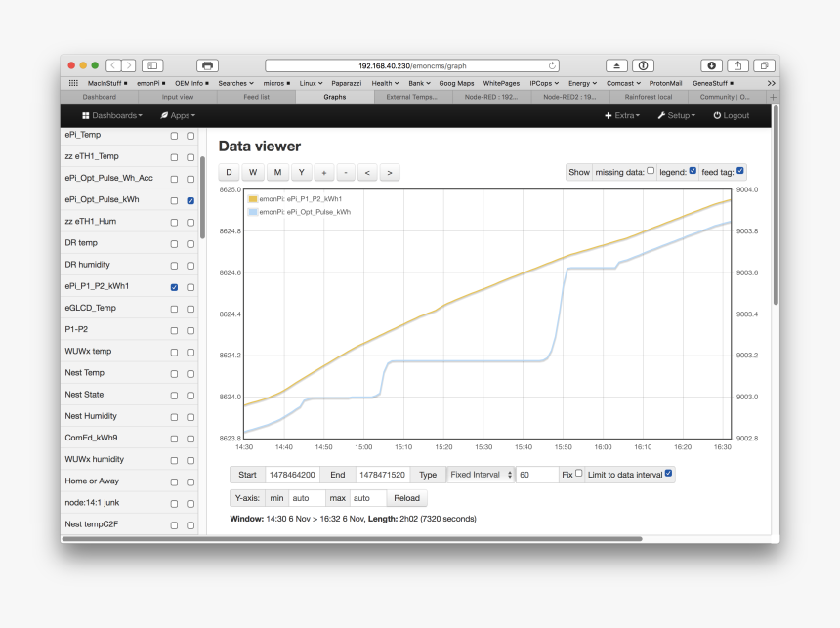
Task: Uncheck ePi_Opt_Pulse_kWh right axis checkbox
Action: coord(190,201)
